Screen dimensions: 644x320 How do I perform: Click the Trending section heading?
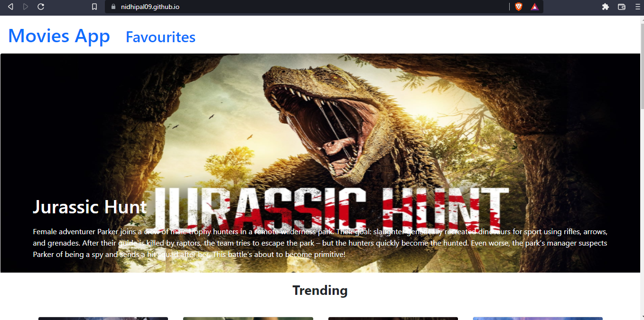(320, 290)
